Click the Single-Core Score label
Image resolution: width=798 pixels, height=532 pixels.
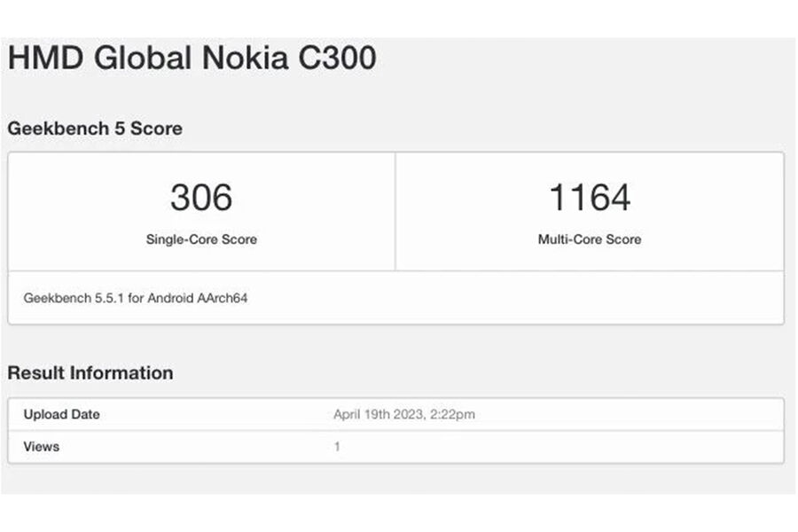click(201, 239)
